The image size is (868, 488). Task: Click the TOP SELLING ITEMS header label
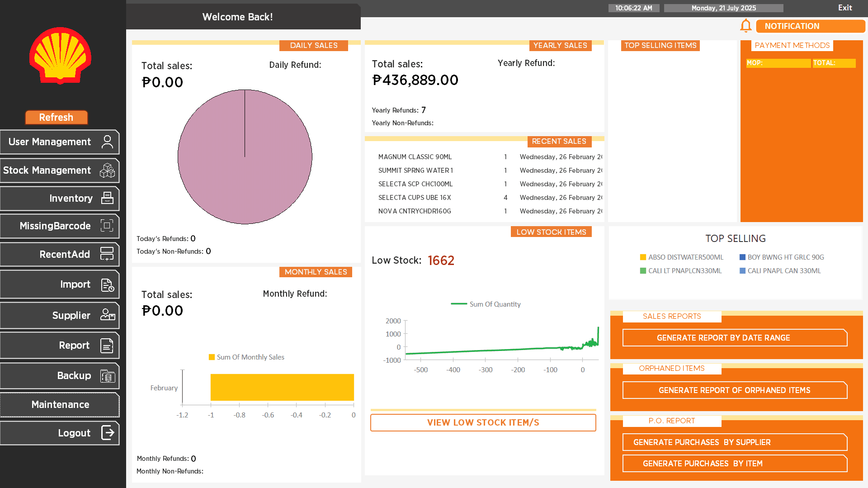tap(660, 46)
